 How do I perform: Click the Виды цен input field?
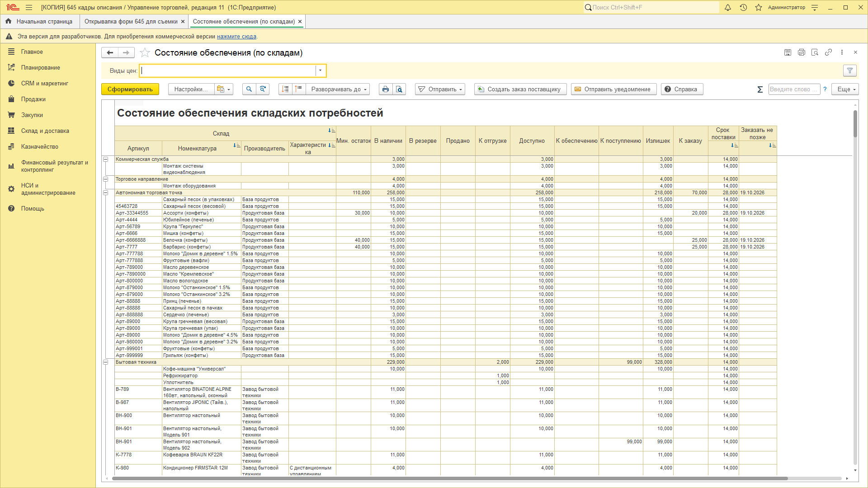tap(227, 70)
